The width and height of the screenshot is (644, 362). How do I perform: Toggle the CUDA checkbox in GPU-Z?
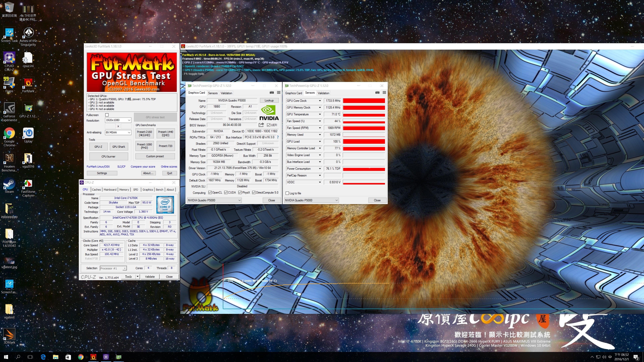[x=226, y=193]
